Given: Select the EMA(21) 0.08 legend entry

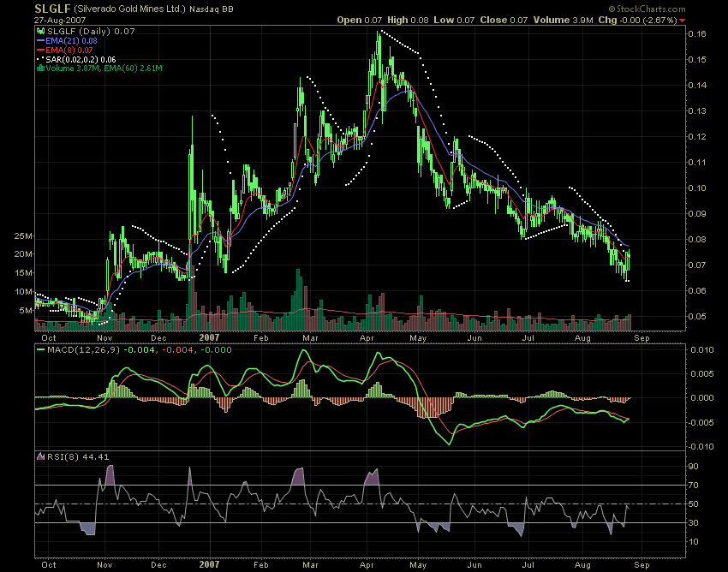Looking at the screenshot, I should (x=71, y=41).
